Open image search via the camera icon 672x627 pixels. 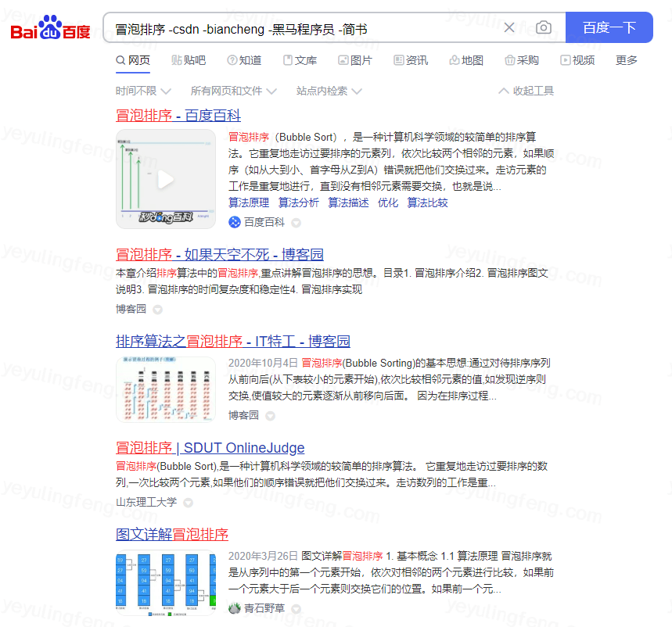pos(543,27)
